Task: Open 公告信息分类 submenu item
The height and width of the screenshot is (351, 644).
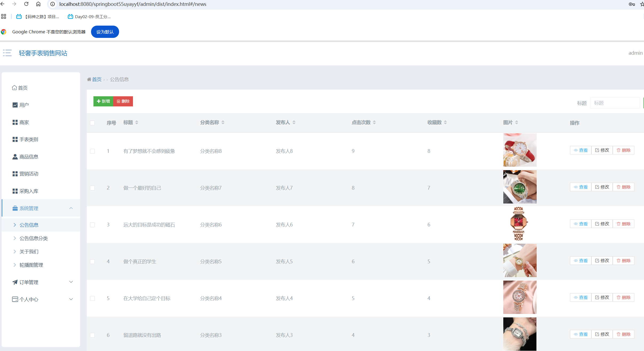Action: click(34, 238)
